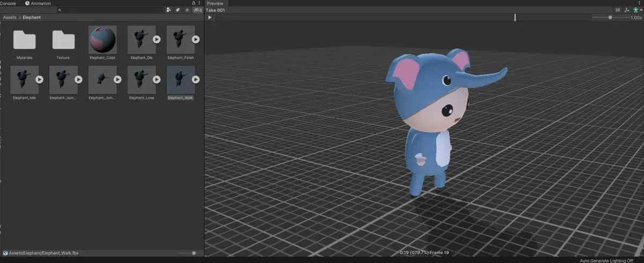Click the Materials folder label
The height and width of the screenshot is (263, 644).
click(24, 57)
